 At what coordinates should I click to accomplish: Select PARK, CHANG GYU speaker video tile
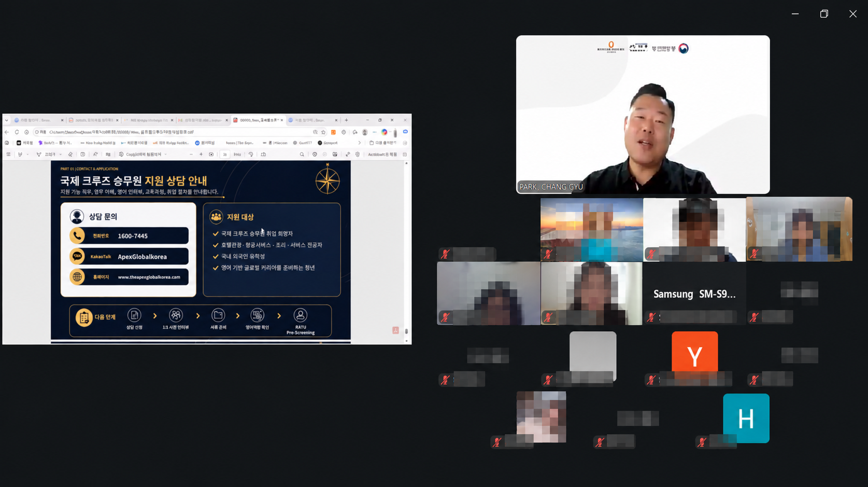click(643, 115)
